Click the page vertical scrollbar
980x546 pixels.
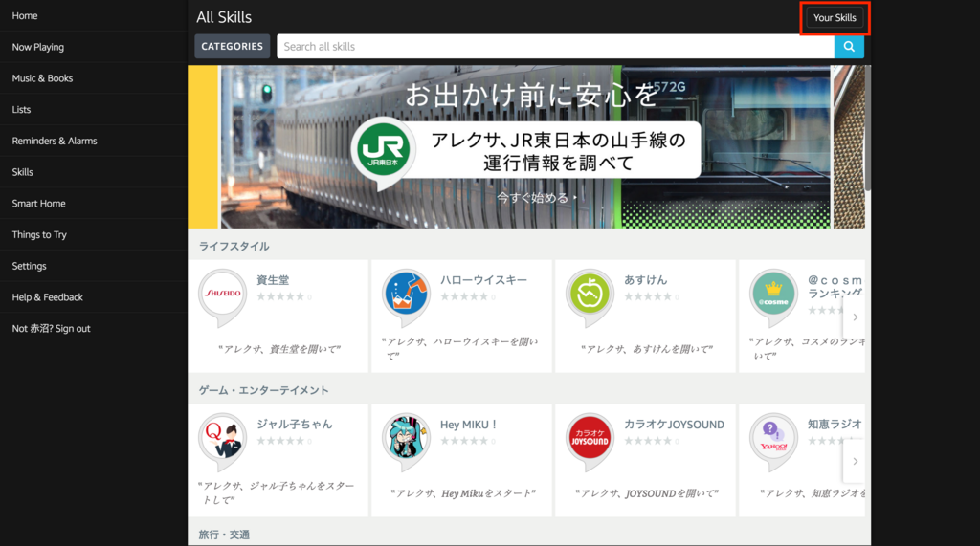click(x=867, y=128)
